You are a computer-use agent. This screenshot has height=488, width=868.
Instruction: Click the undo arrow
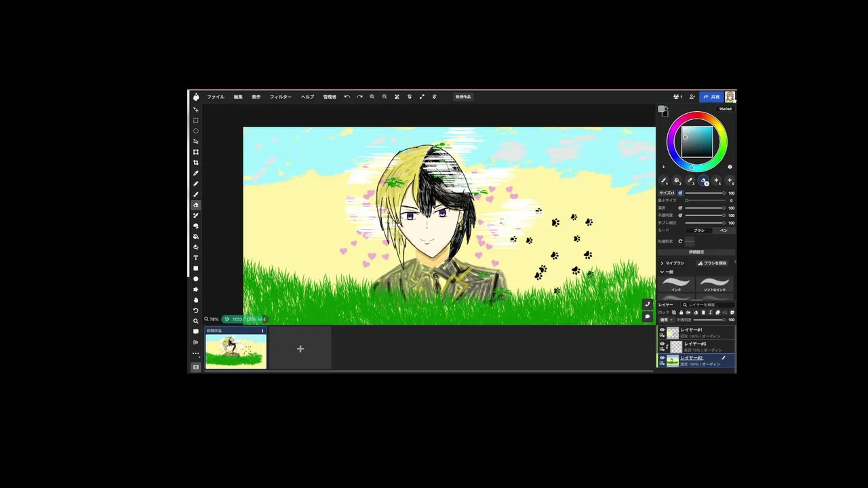pyautogui.click(x=347, y=96)
